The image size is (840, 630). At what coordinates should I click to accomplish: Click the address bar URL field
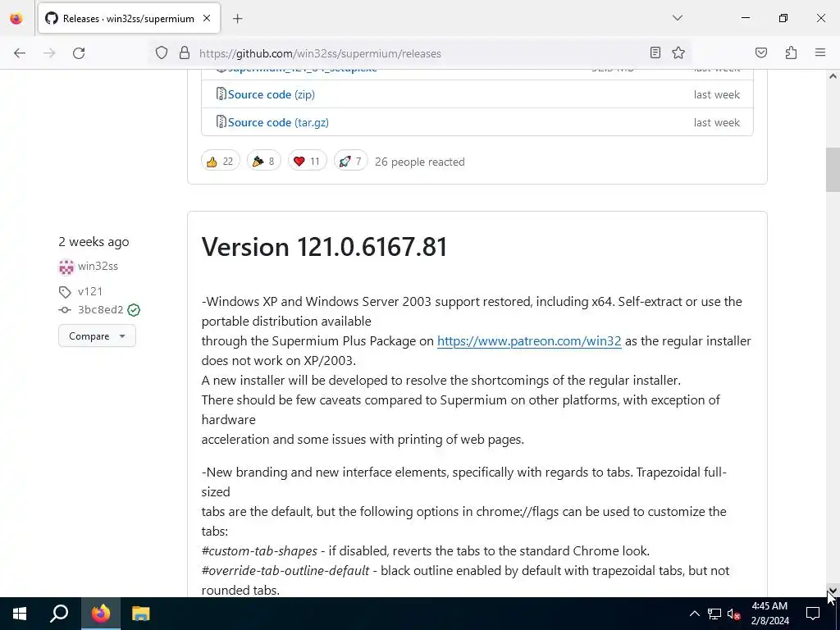[418, 53]
